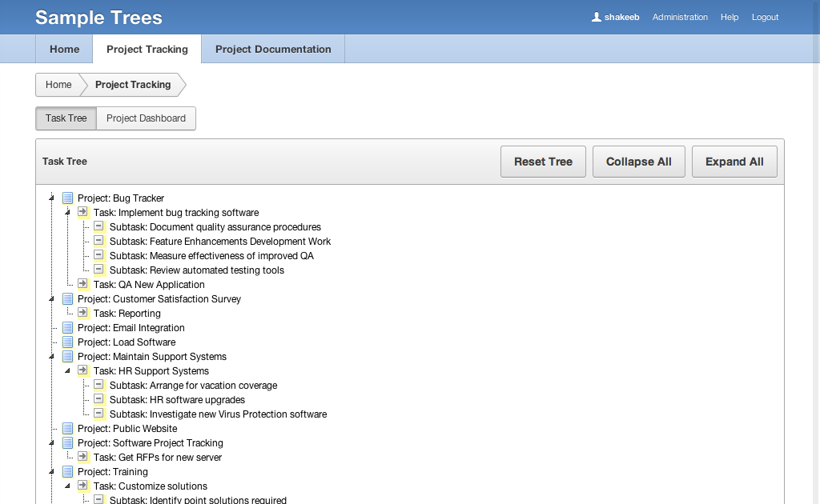
Task: Click the Public Website project icon
Action: 67,429
